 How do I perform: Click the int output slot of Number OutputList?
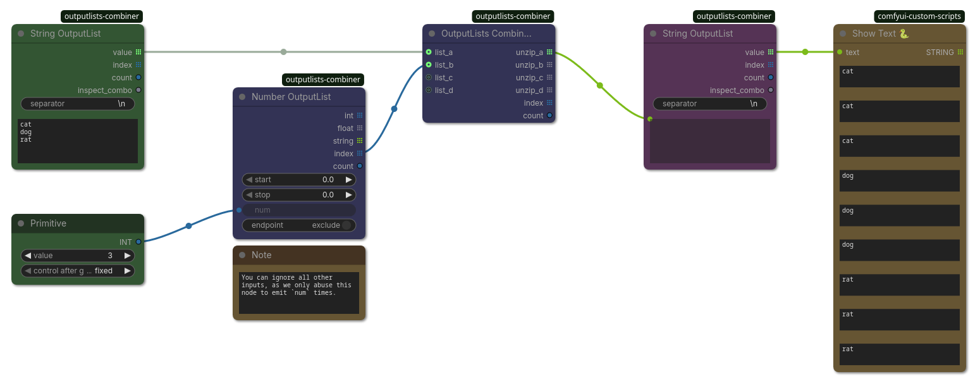pyautogui.click(x=360, y=116)
